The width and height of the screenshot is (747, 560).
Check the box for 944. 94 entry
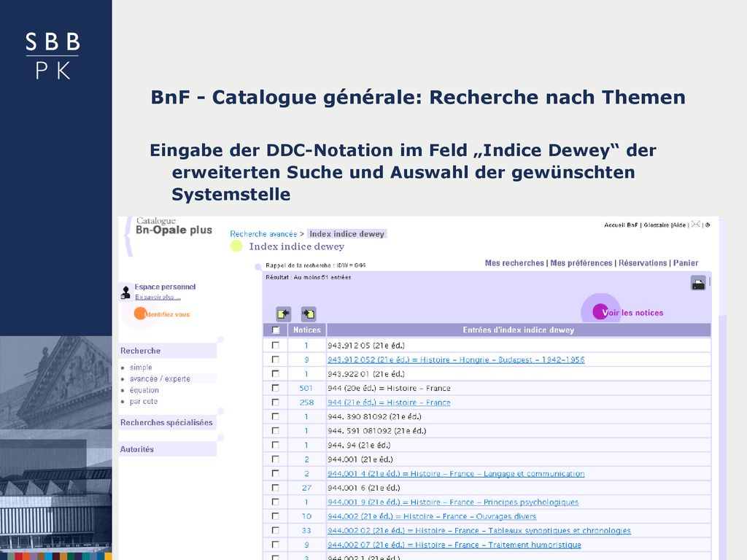pos(275,445)
